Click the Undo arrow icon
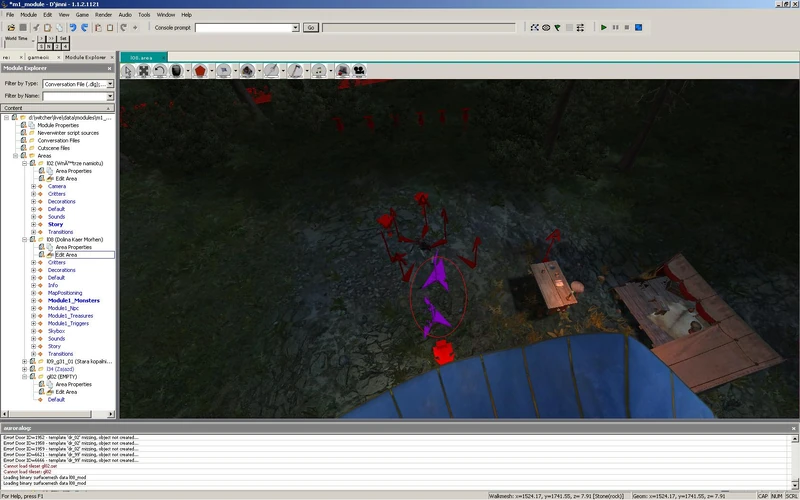The width and height of the screenshot is (800, 500). pyautogui.click(x=72, y=28)
